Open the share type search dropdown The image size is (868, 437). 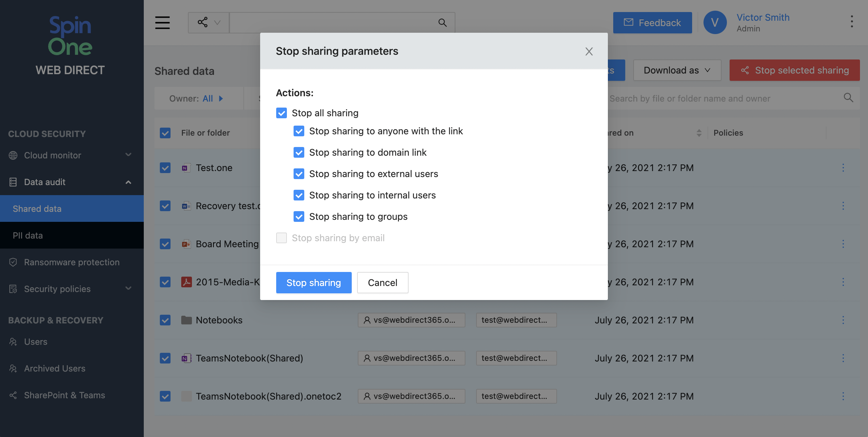pyautogui.click(x=209, y=23)
